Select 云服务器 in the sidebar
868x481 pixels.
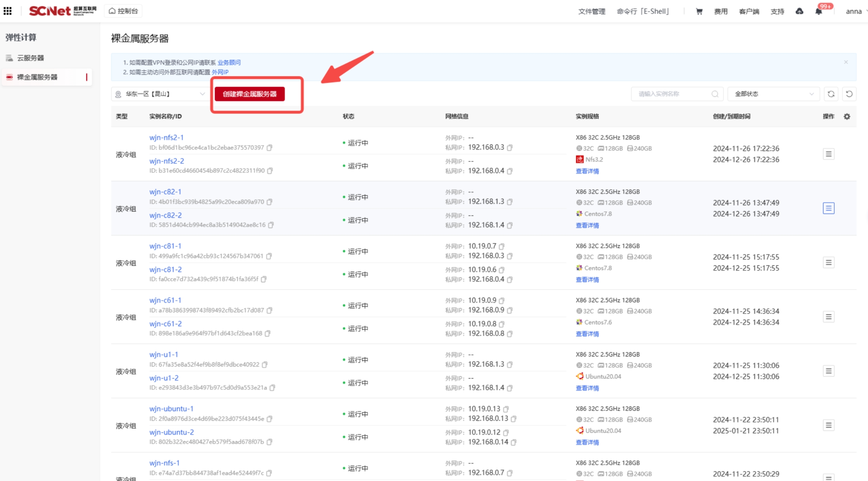click(30, 58)
